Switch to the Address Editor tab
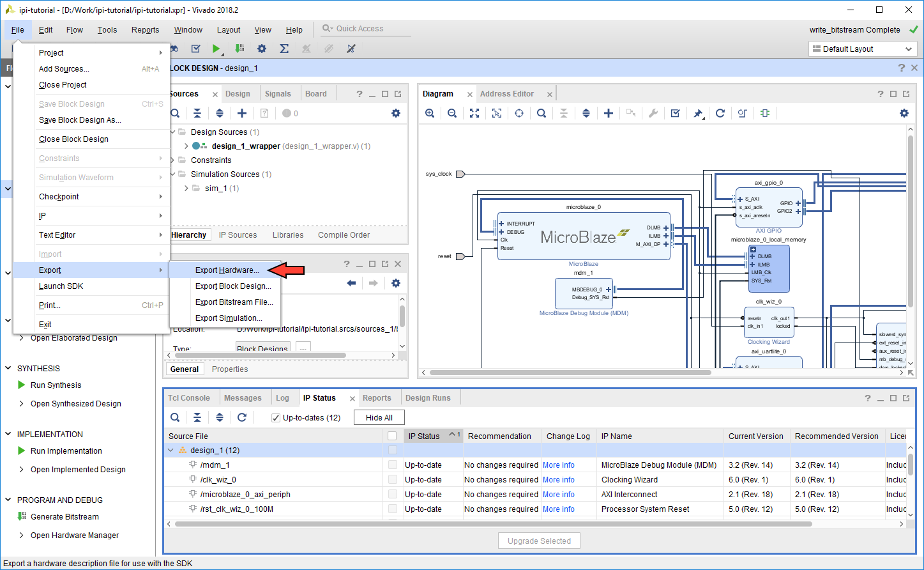 click(507, 94)
